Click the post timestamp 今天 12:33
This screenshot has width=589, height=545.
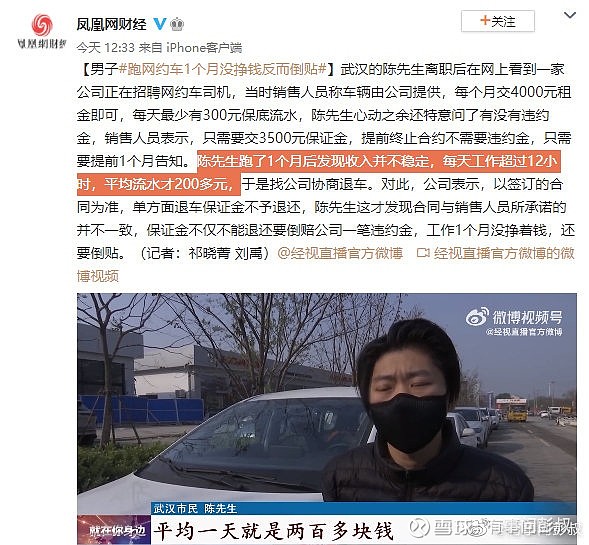106,48
